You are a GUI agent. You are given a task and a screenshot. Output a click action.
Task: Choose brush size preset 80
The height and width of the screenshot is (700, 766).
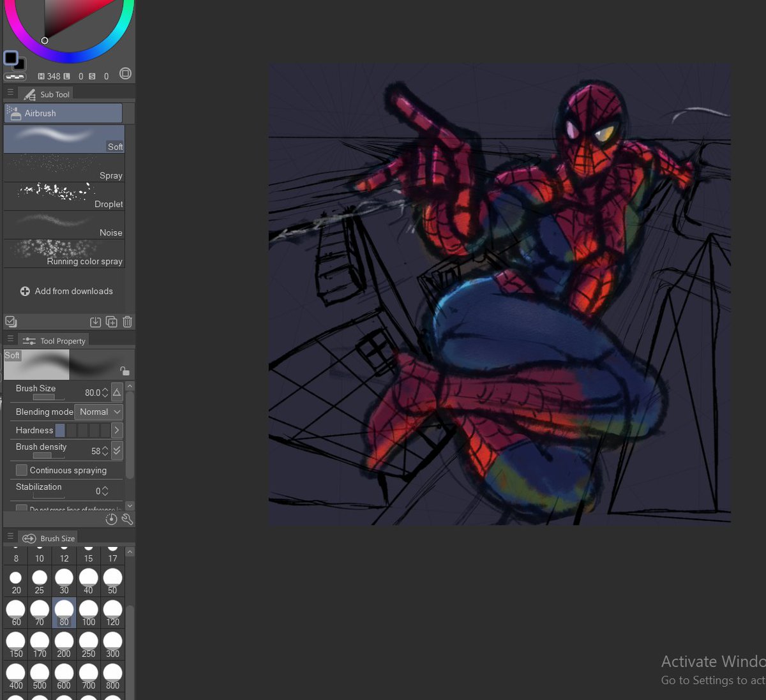coord(64,613)
